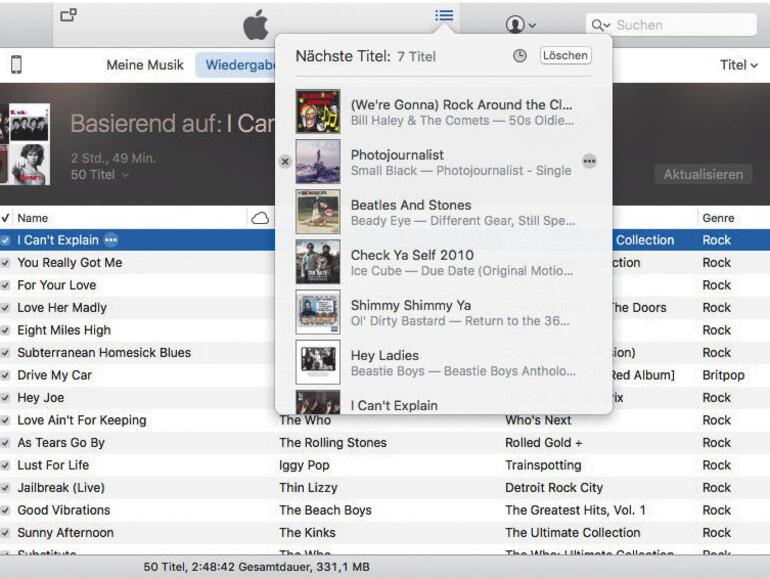
Task: Open options dots for I Can't Explain
Action: click(111, 240)
